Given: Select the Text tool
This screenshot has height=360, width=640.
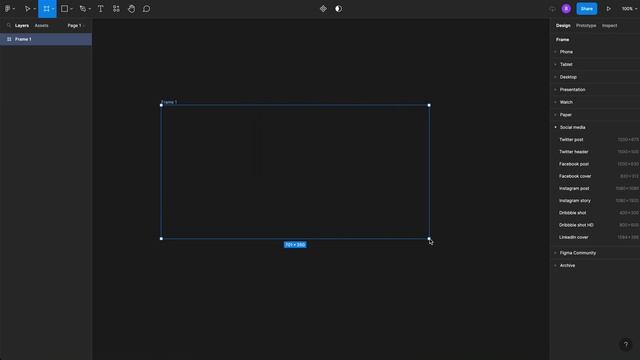Looking at the screenshot, I should click(x=100, y=9).
